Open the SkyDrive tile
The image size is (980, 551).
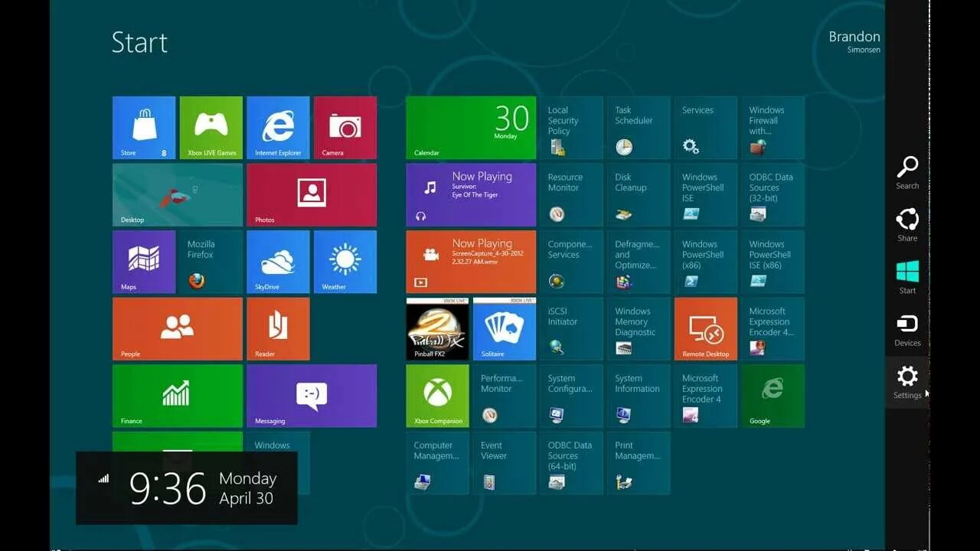[278, 262]
